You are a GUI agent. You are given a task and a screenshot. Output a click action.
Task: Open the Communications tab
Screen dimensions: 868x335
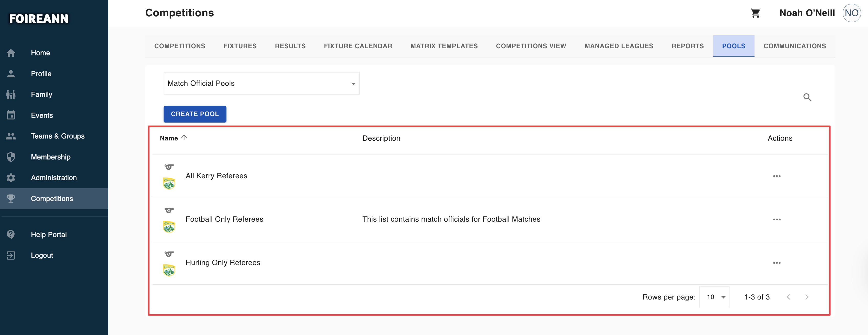click(x=795, y=46)
